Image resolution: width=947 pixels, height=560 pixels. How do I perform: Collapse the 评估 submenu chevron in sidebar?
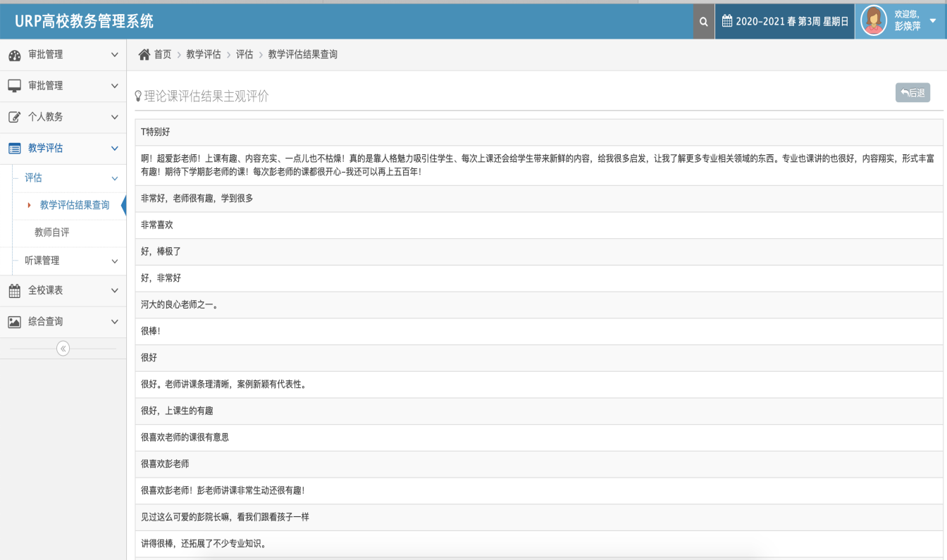[x=115, y=179]
